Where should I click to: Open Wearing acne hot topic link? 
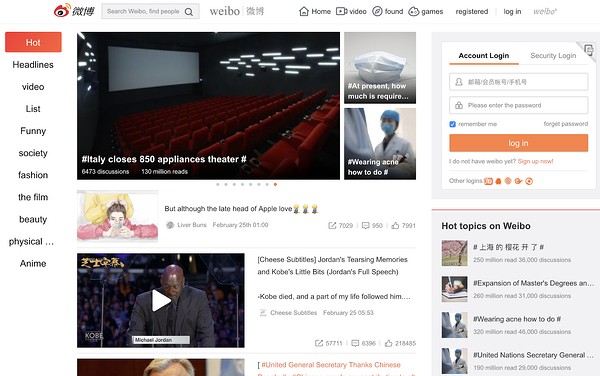tap(517, 319)
